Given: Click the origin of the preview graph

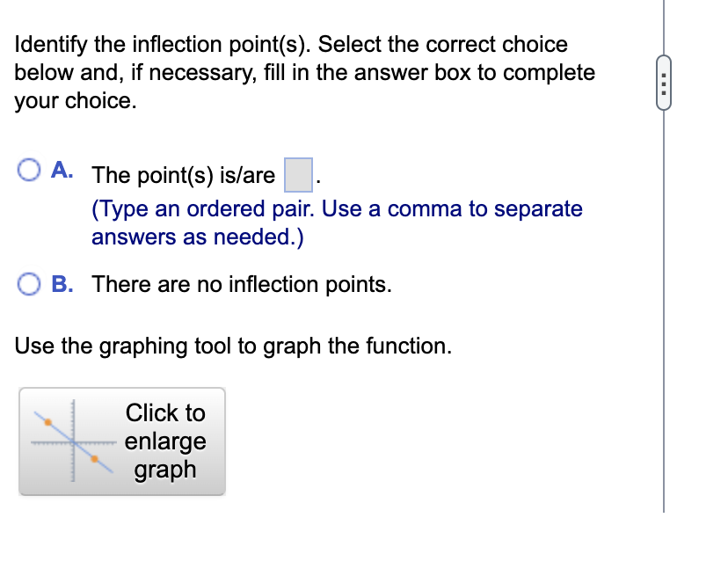Looking at the screenshot, I should click(73, 442).
